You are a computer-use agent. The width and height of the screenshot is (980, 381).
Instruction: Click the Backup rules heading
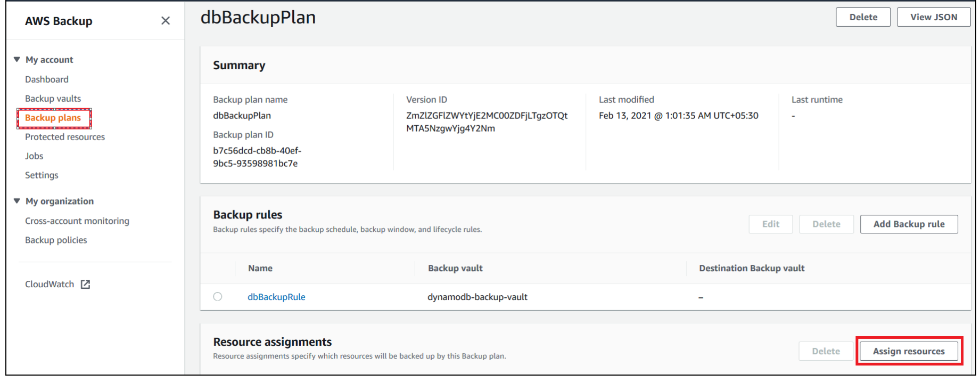[x=248, y=215]
